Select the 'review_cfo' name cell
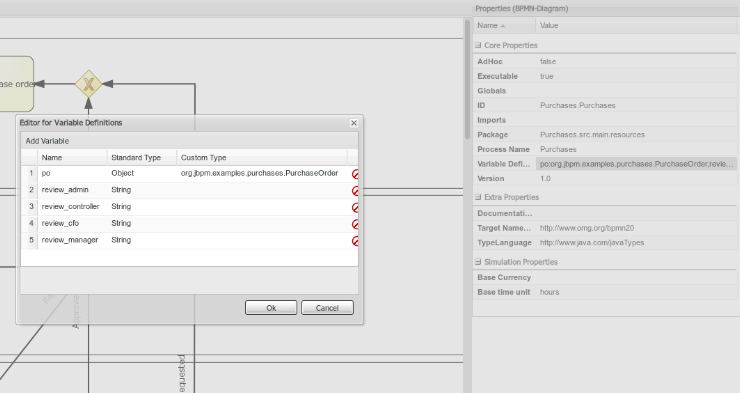The image size is (740, 393). pos(72,223)
